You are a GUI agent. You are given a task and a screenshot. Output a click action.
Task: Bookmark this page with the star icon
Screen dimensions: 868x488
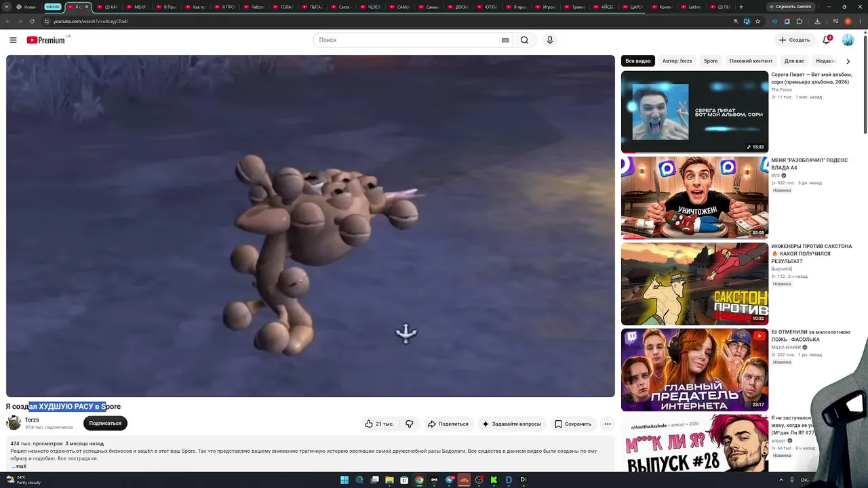point(757,21)
